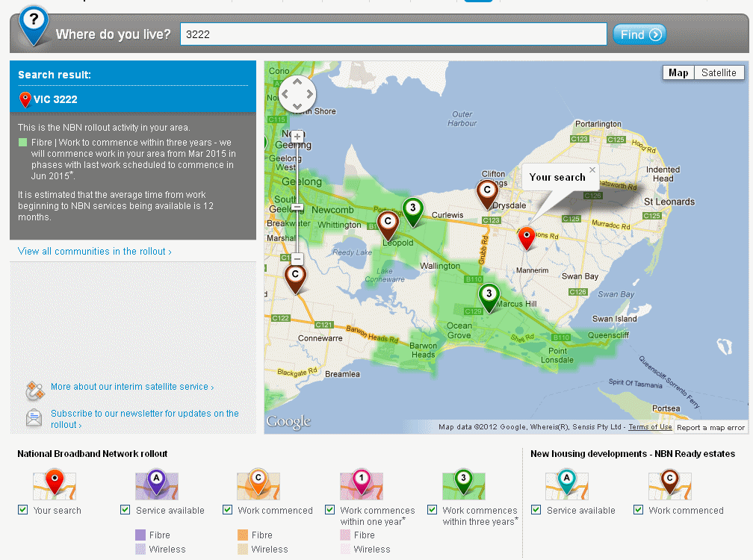This screenshot has width=753, height=560.
Task: Click the envelope newsletter subscription icon
Action: point(34,417)
